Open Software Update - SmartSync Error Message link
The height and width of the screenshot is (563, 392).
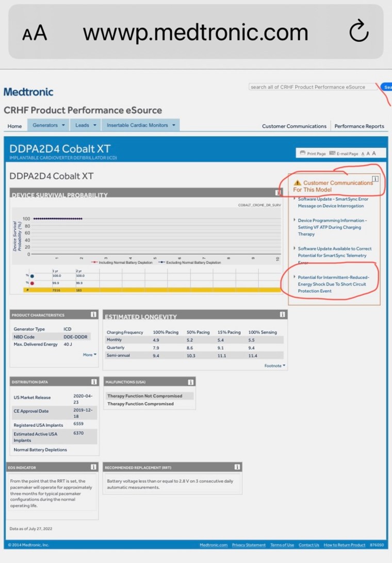pos(333,203)
